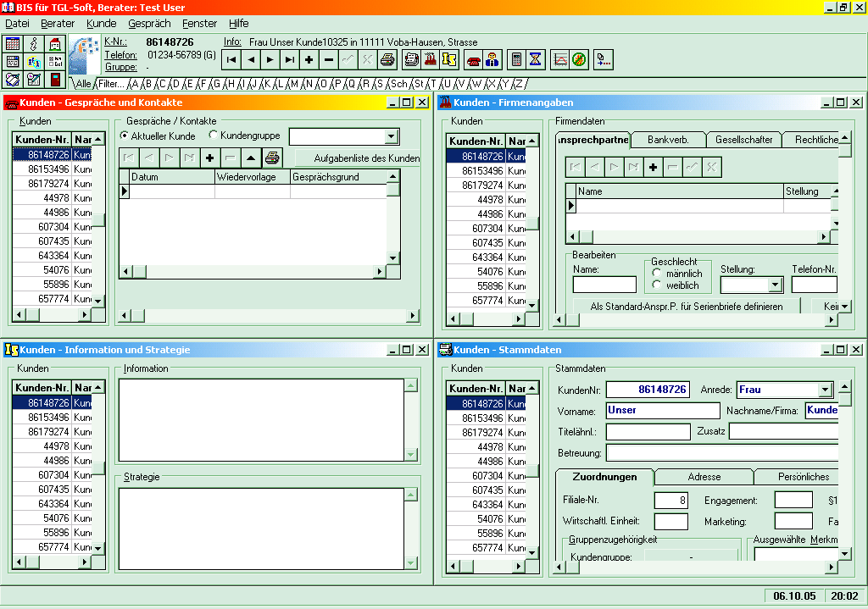Open the Kundengruppe dropdown in Gespräche / Kontakte
Viewport: 868px width, 609px height.
coord(391,136)
